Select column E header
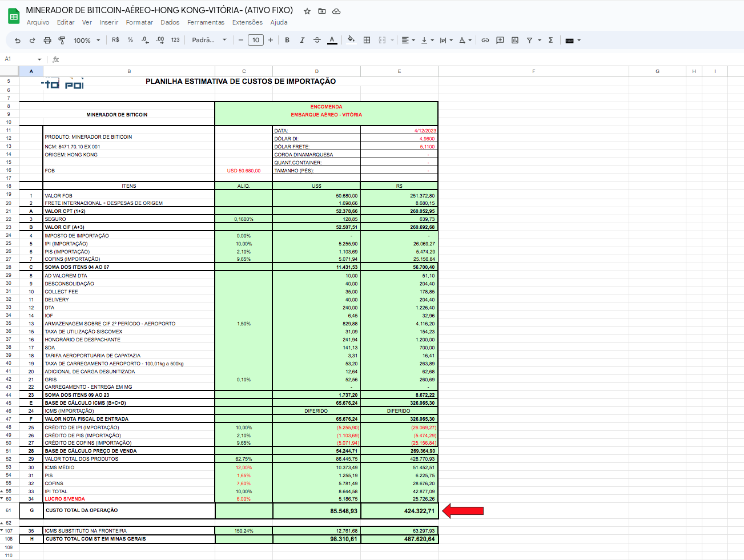This screenshot has height=560, width=744. click(399, 71)
